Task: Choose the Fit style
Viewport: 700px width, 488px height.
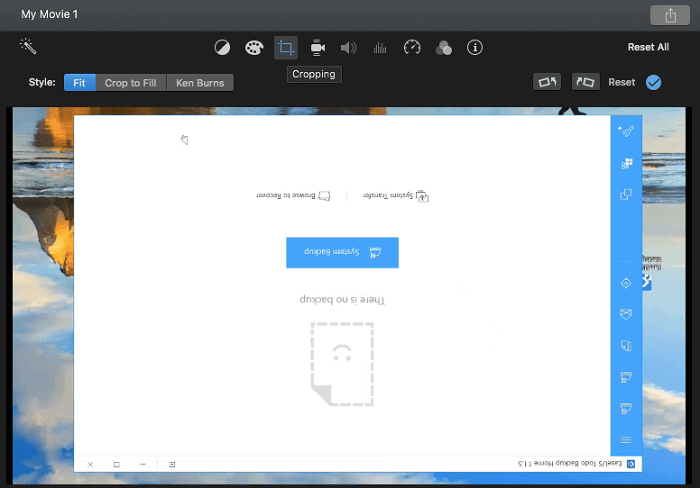Action: (x=79, y=83)
